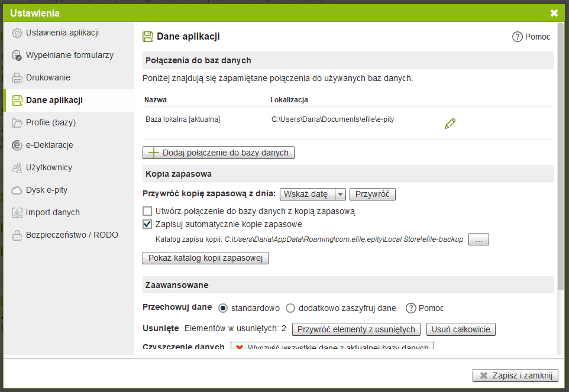Click the people icon beside Użytkownicy
The image size is (569, 392).
click(17, 168)
